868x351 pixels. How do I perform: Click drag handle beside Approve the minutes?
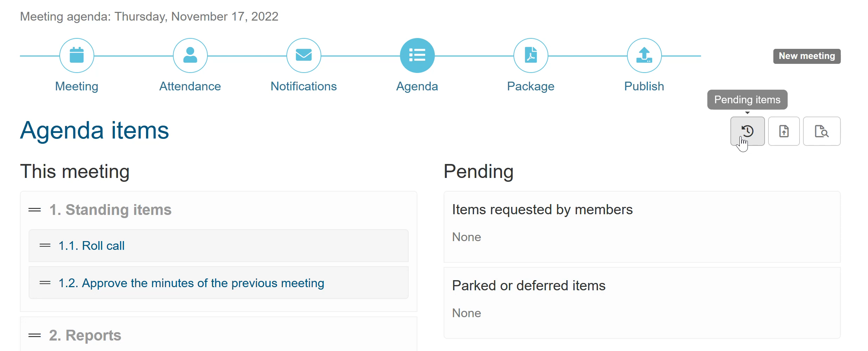point(45,283)
